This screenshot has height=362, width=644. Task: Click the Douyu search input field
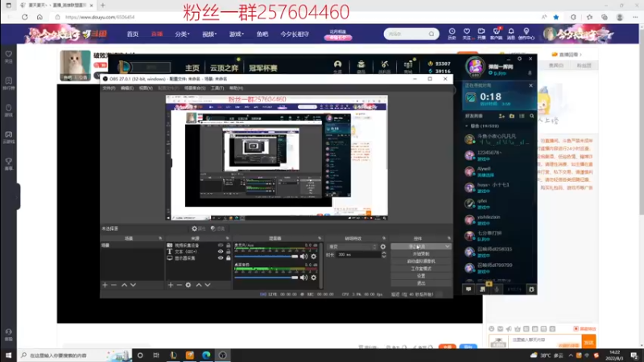[407, 34]
